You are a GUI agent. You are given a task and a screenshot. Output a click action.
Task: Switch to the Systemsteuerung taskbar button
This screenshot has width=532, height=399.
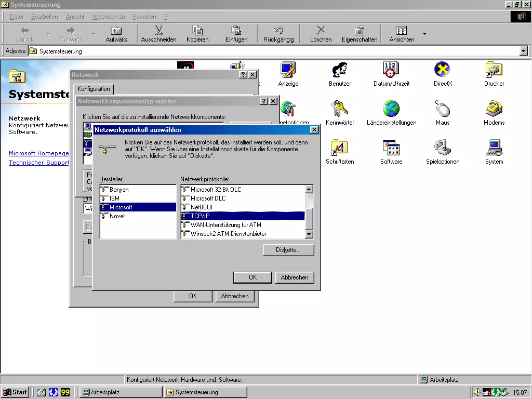205,392
